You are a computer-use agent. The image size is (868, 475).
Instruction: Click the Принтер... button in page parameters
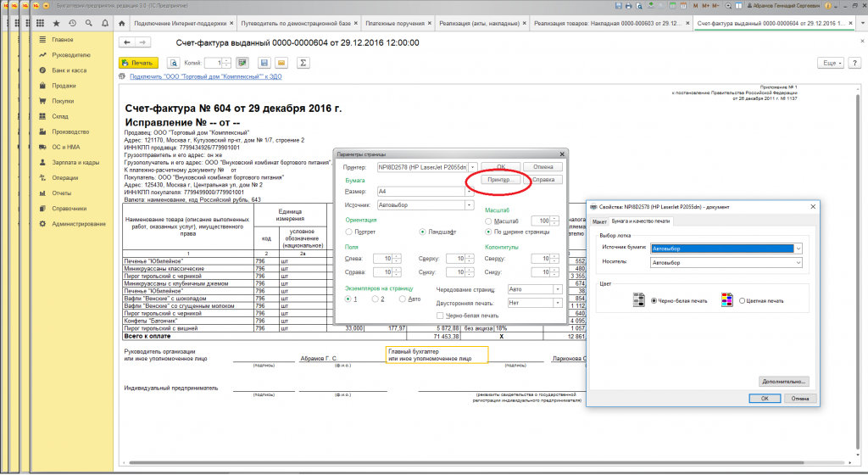[500, 179]
